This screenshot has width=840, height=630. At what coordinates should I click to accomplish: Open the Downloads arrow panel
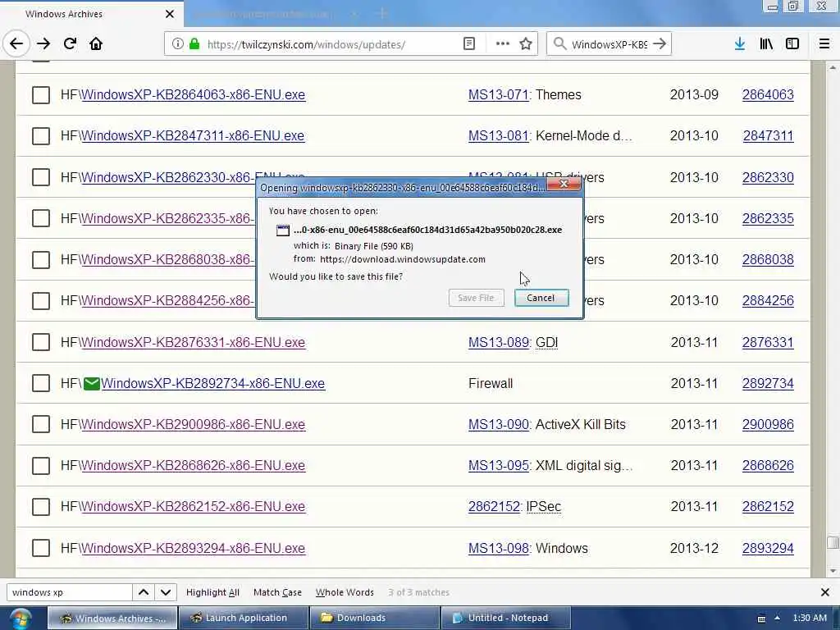pyautogui.click(x=740, y=44)
